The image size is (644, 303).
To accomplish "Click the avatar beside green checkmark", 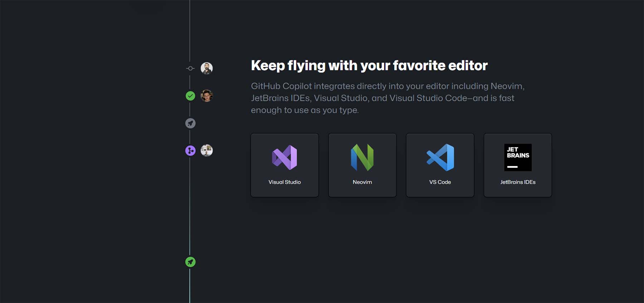I will click(x=206, y=96).
